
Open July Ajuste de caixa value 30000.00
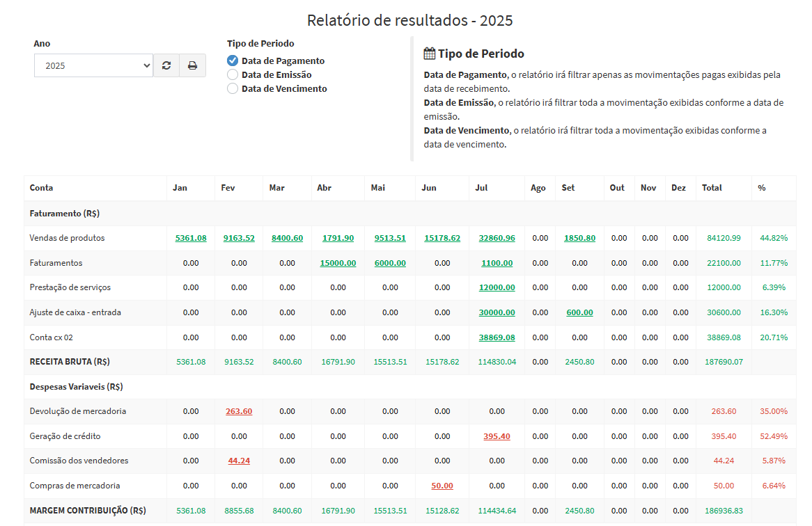point(497,312)
